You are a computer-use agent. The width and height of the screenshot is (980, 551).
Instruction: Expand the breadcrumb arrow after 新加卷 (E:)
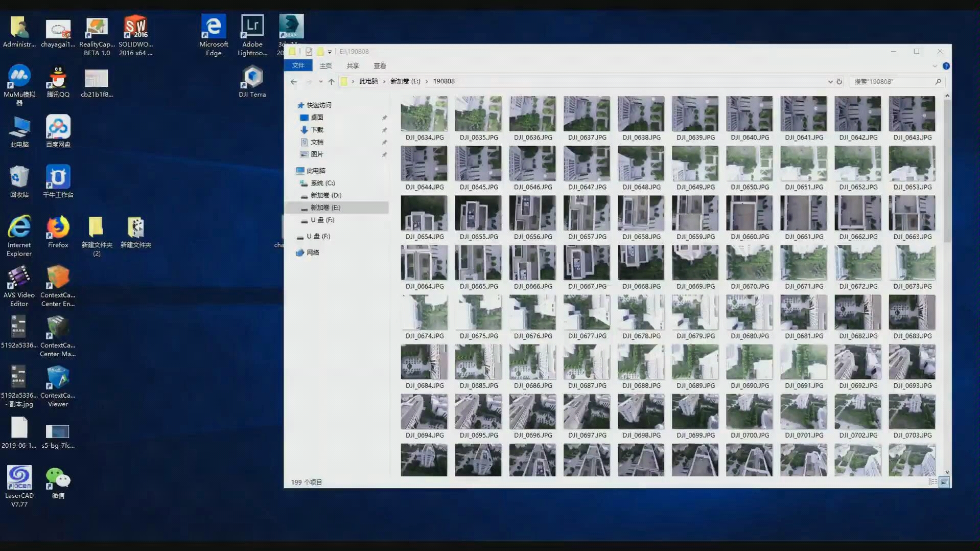pos(427,81)
